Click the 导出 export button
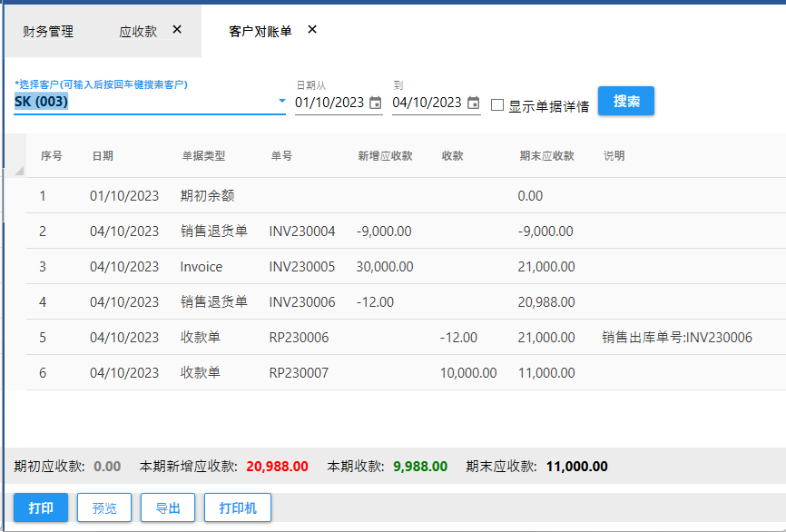786x532 pixels. click(x=168, y=507)
